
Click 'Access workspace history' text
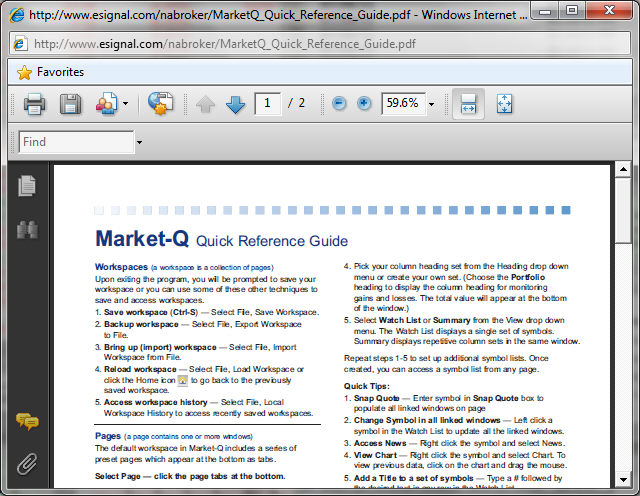click(x=156, y=402)
